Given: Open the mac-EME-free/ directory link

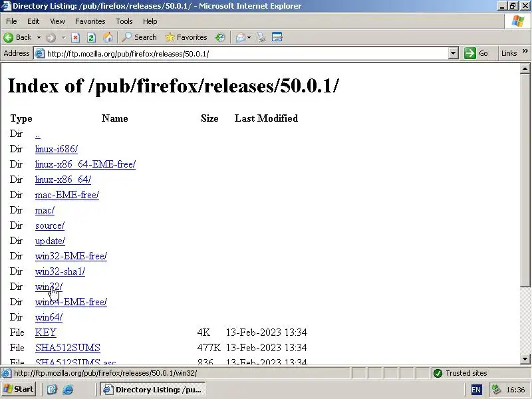Looking at the screenshot, I should pyautogui.click(x=67, y=195).
